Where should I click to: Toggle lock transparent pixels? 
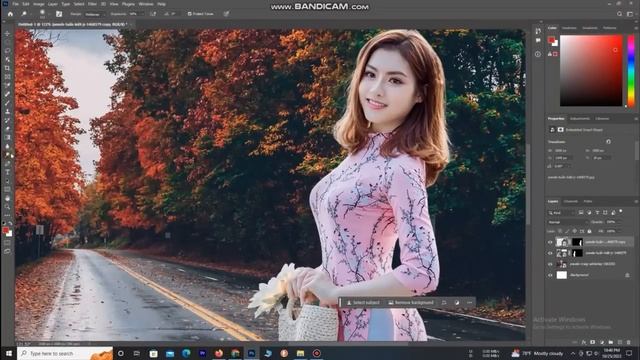(560, 231)
